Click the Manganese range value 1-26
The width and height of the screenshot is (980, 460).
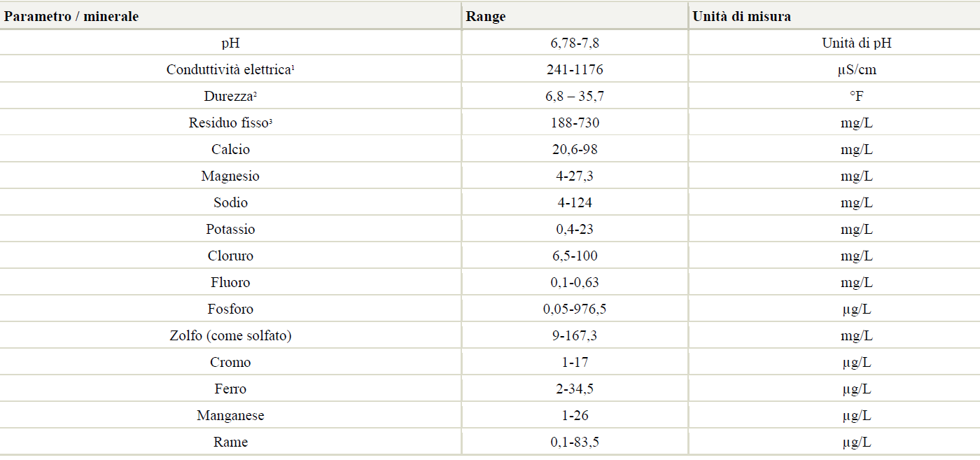point(575,416)
